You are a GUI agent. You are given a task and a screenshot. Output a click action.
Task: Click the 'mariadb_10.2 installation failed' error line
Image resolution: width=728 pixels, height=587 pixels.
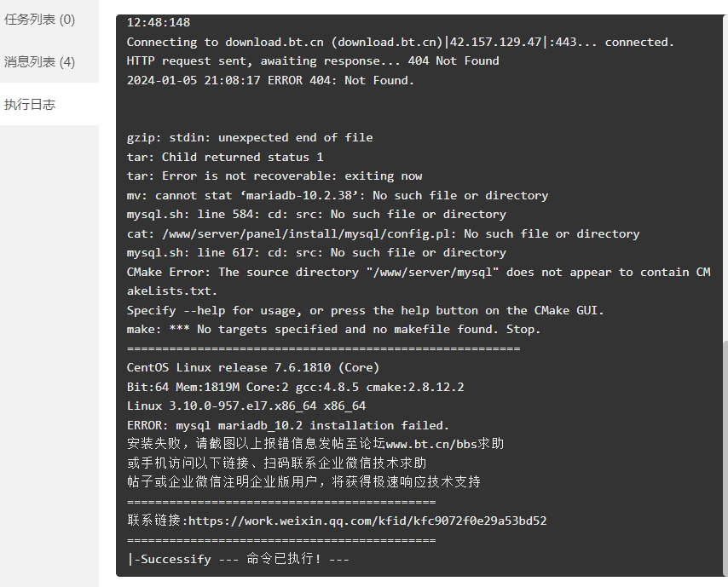tap(288, 425)
